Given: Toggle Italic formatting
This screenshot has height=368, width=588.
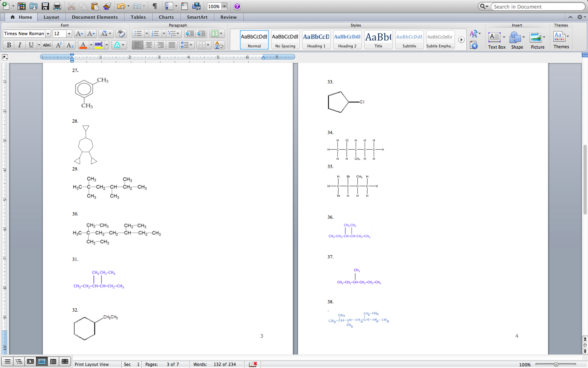Looking at the screenshot, I should pyautogui.click(x=20, y=45).
